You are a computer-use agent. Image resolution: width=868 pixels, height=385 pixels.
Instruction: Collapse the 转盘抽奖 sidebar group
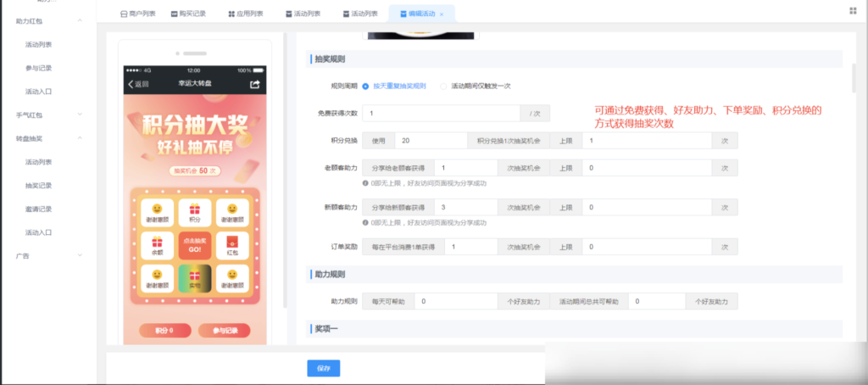(80, 138)
